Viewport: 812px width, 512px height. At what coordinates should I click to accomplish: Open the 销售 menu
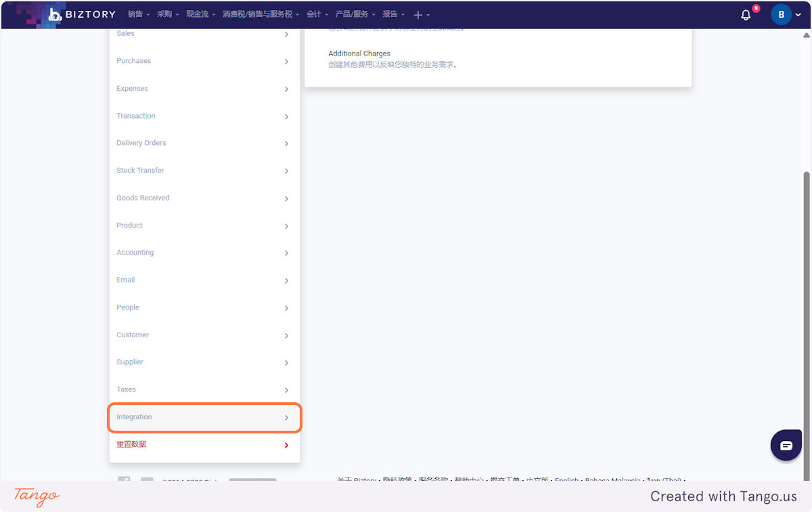(x=138, y=14)
